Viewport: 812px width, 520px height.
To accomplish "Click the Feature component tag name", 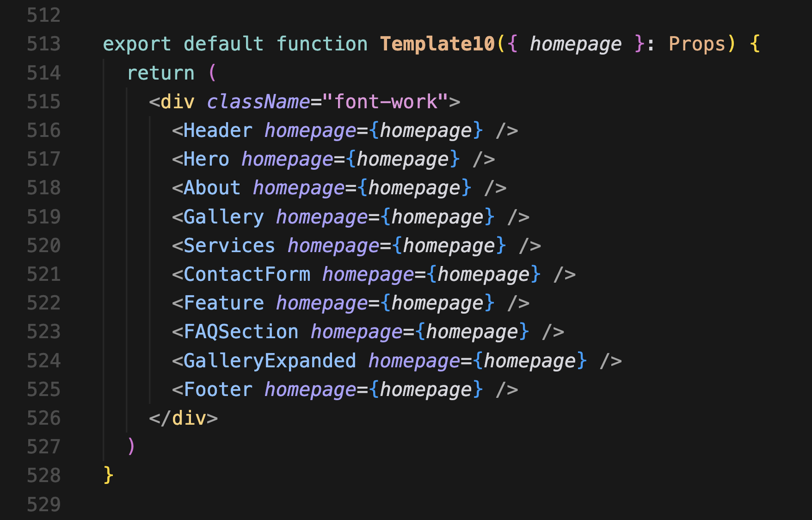I will tap(223, 303).
